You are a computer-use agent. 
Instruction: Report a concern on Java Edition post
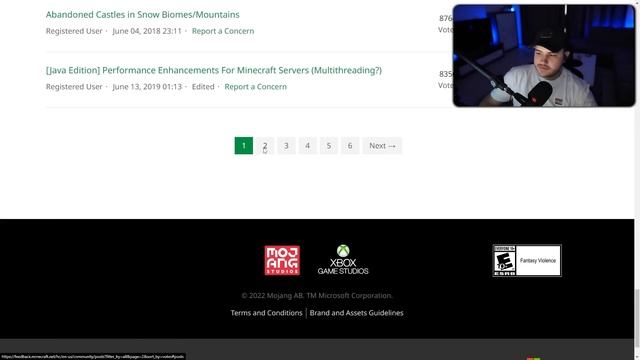tap(256, 87)
